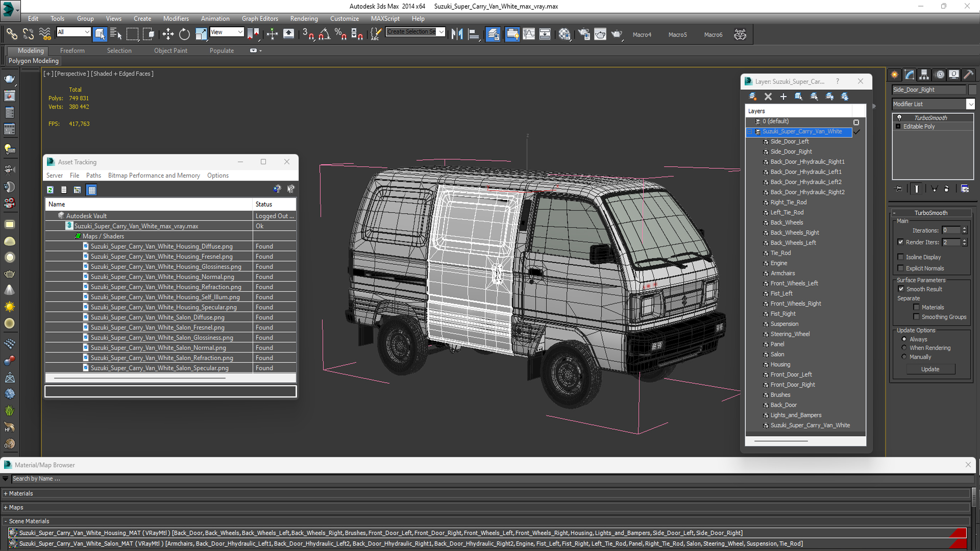The image size is (980, 551).
Task: Enable the Explicit Normals checkbox
Action: pyautogui.click(x=900, y=268)
